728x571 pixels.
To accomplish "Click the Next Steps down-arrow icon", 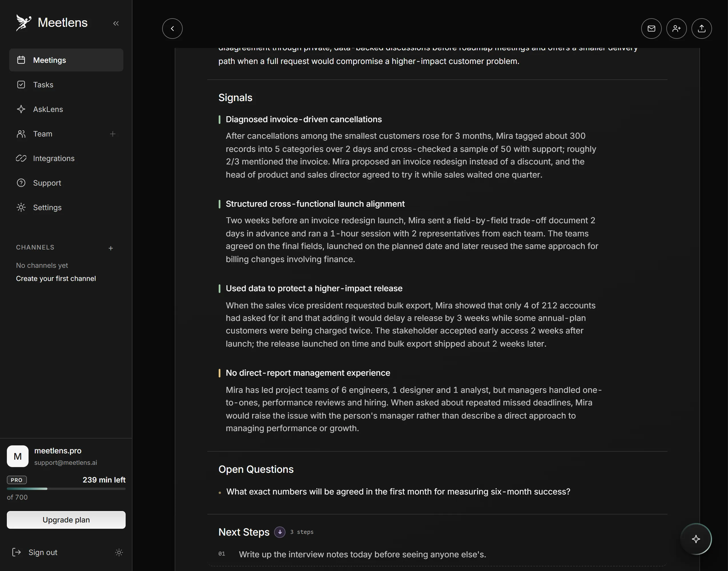I will (x=280, y=532).
